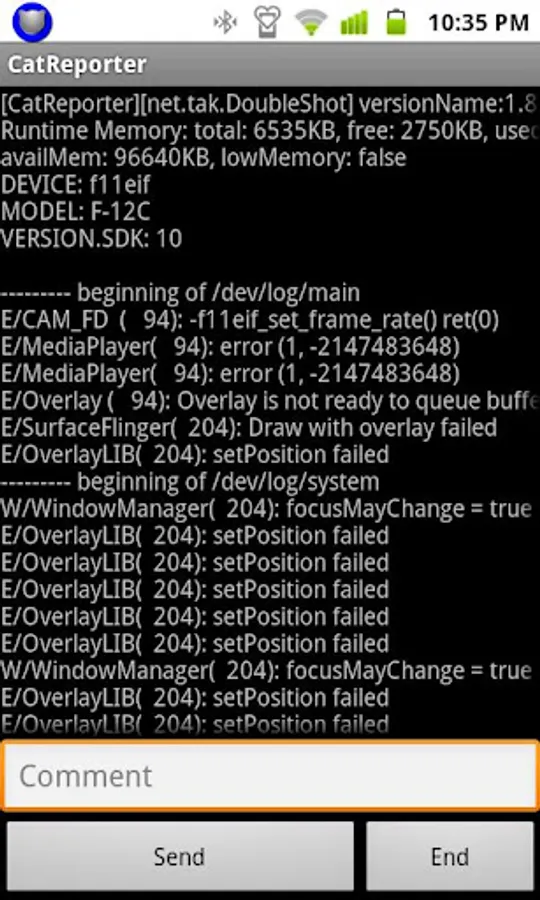Tap the VERSION.SDK: 10 line
The width and height of the screenshot is (540, 900).
(x=91, y=239)
